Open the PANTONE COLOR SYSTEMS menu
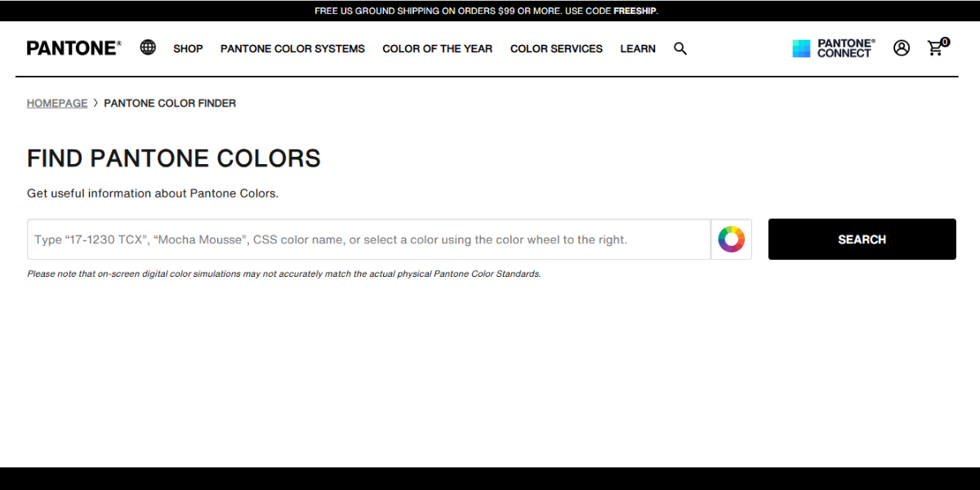This screenshot has width=980, height=490. pyautogui.click(x=292, y=49)
